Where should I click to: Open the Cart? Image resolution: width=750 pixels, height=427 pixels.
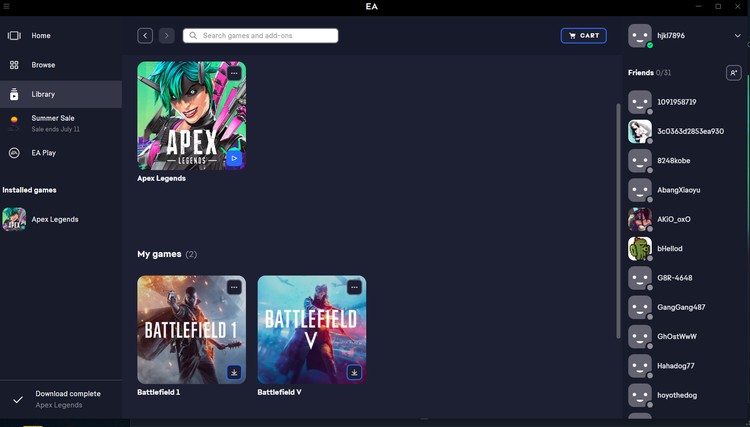[x=584, y=35]
